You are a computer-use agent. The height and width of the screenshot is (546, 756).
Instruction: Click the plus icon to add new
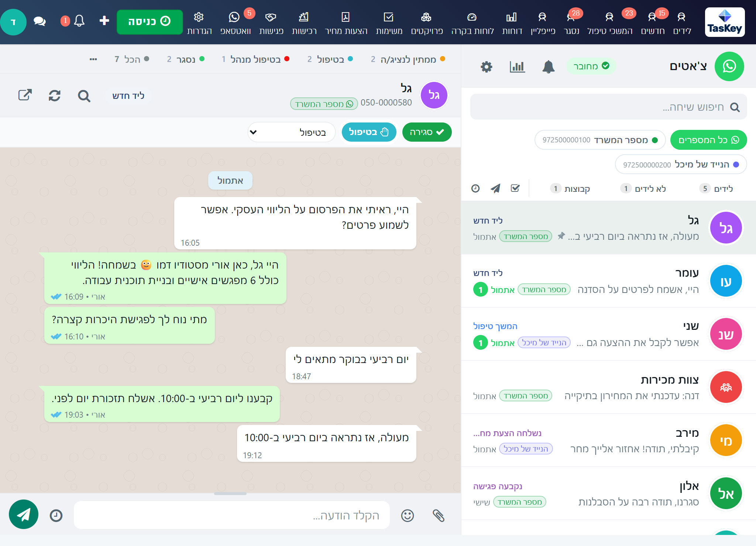click(104, 21)
